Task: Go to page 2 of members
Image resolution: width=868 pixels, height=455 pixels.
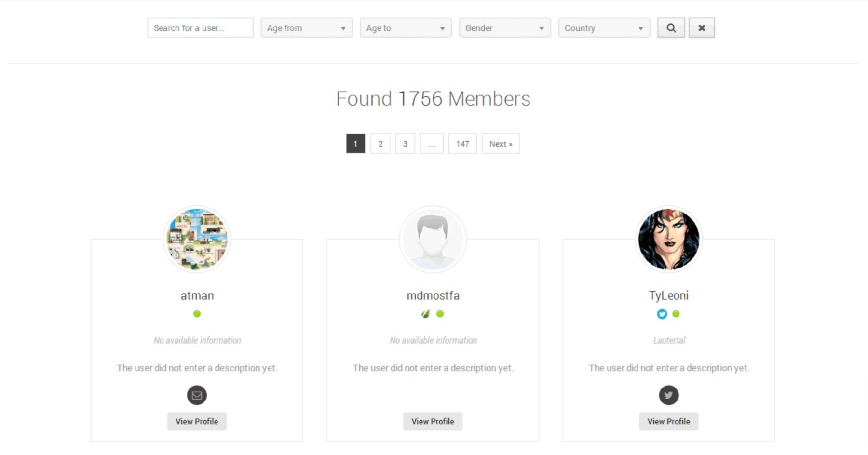Action: click(380, 143)
